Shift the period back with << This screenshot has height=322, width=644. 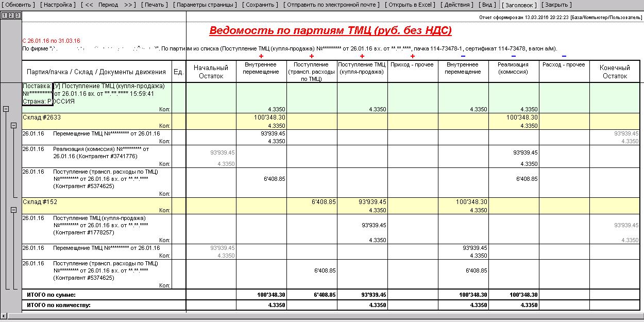[89, 5]
